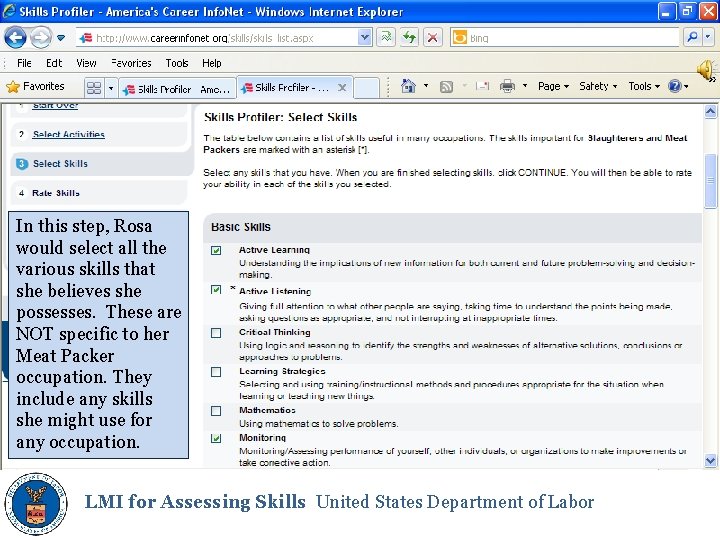The image size is (720, 540).
Task: Click the Start Over link
Action: (x=55, y=106)
